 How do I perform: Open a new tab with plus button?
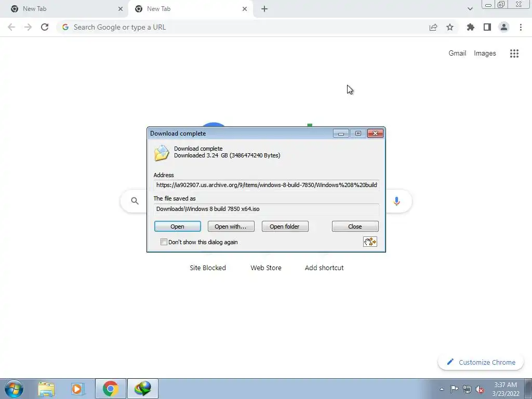264,9
